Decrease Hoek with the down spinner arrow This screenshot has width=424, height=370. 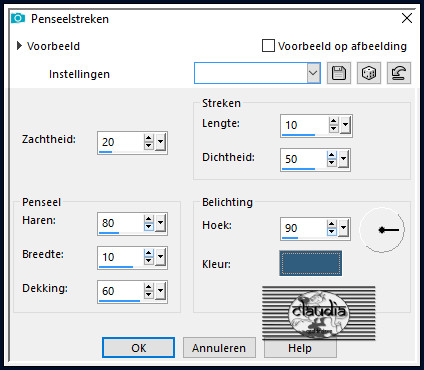(x=332, y=232)
